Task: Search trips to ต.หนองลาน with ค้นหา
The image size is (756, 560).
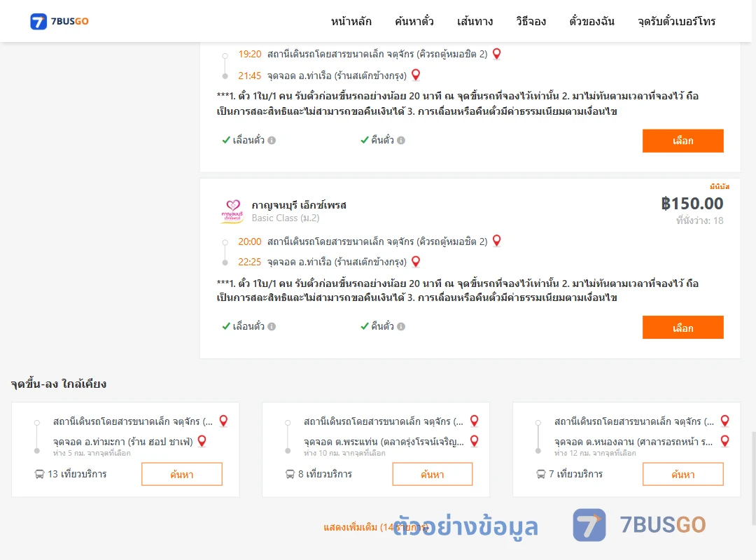Action: [682, 474]
